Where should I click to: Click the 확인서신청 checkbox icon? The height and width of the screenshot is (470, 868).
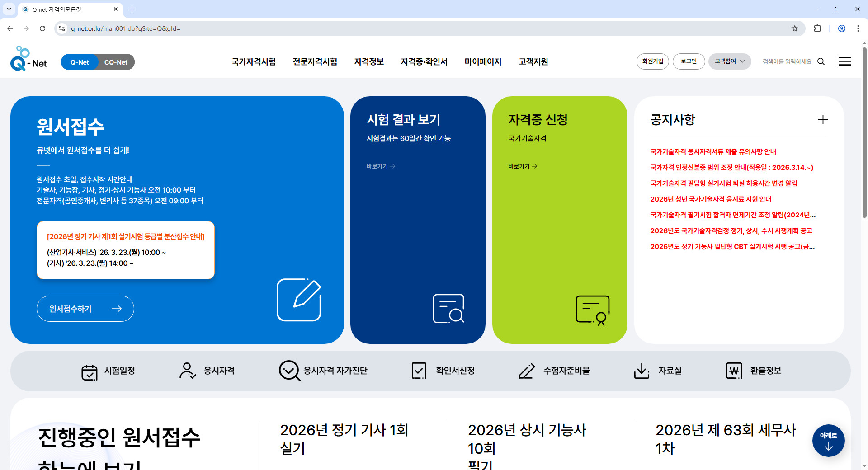tap(419, 371)
